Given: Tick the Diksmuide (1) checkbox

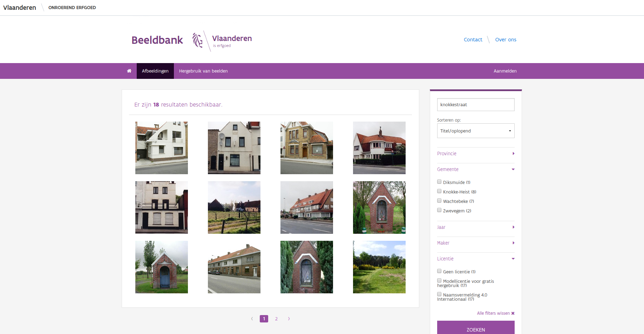Looking at the screenshot, I should (x=439, y=182).
